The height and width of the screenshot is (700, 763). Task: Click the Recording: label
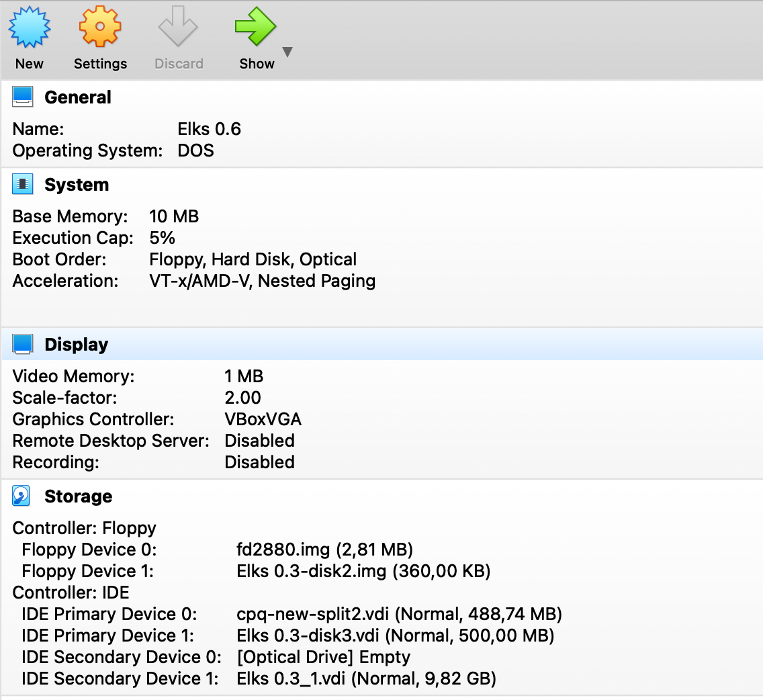click(x=56, y=462)
